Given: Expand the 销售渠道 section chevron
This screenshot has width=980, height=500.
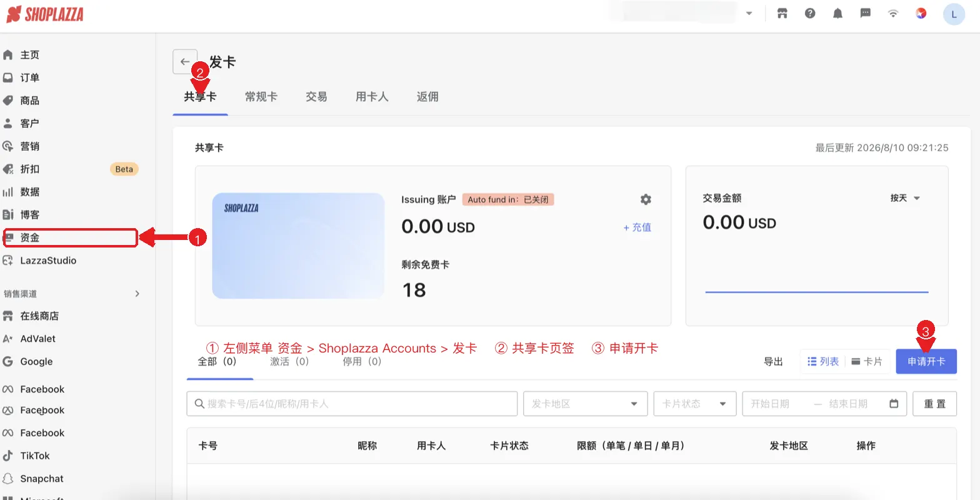Looking at the screenshot, I should [x=137, y=294].
